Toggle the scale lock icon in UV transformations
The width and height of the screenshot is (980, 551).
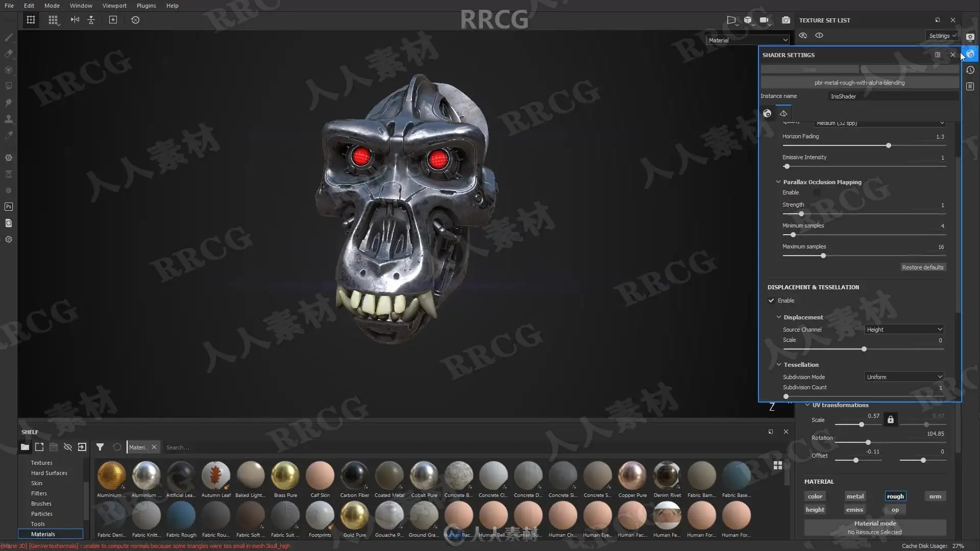(x=891, y=419)
